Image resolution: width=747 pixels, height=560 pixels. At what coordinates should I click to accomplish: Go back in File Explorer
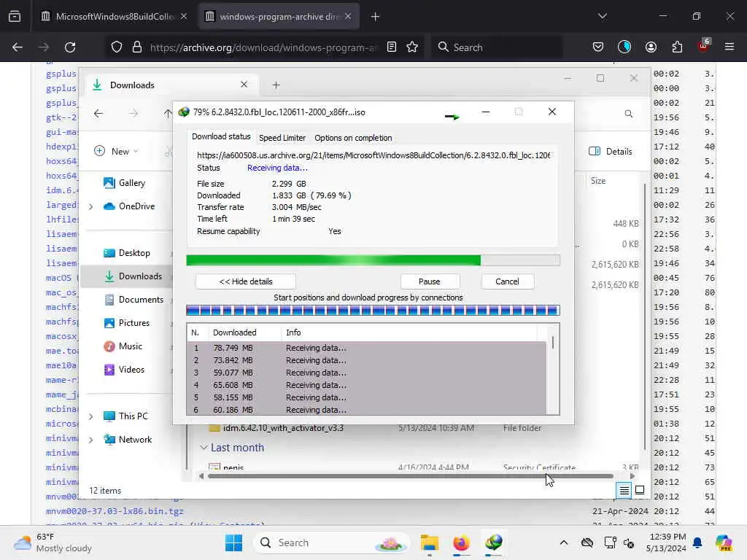click(x=98, y=113)
